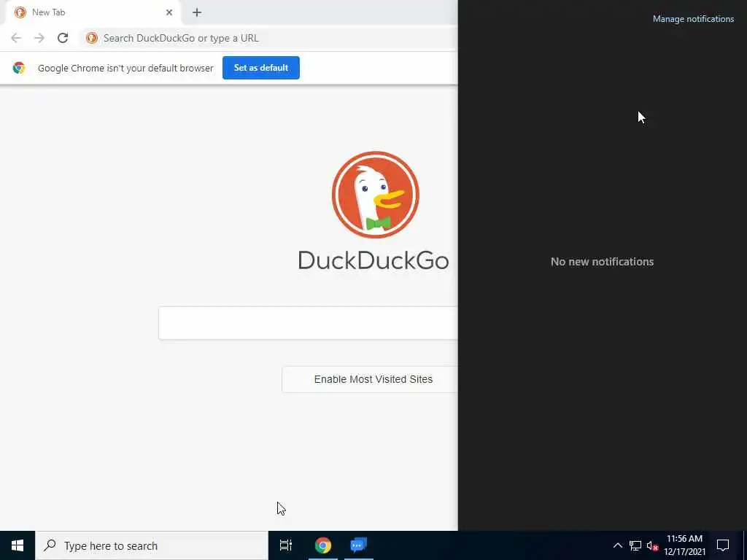
Task: Click the Chrome forward arrow
Action: (x=39, y=38)
